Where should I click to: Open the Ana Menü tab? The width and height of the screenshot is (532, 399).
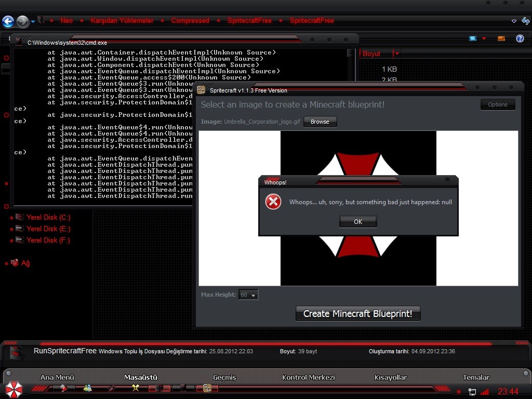tap(57, 377)
